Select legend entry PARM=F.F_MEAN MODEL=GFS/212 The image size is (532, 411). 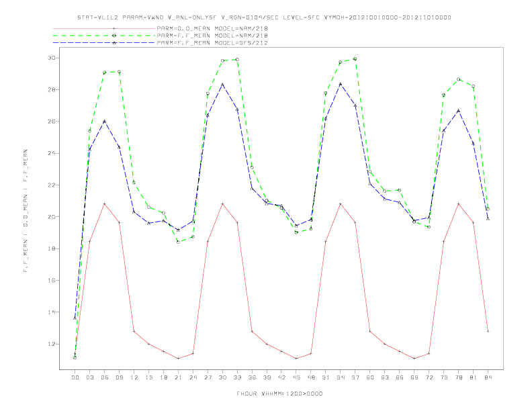click(x=212, y=43)
